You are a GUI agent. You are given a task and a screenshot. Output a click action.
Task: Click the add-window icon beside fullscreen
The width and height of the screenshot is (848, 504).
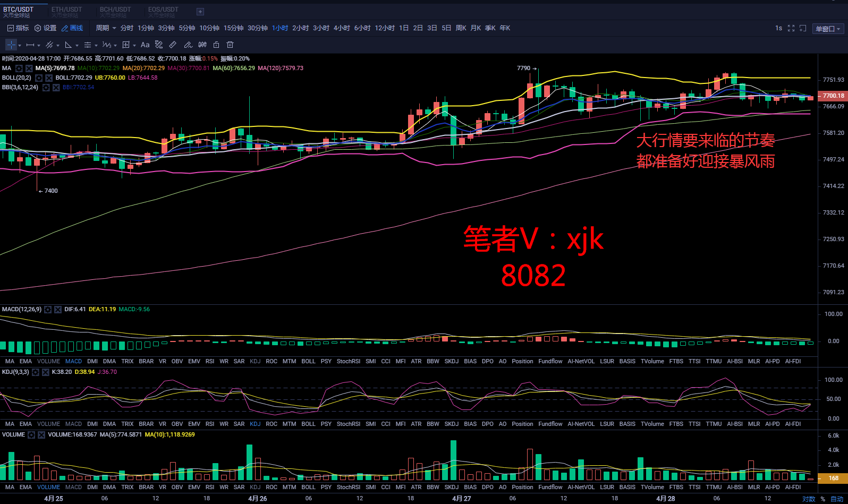click(x=803, y=28)
